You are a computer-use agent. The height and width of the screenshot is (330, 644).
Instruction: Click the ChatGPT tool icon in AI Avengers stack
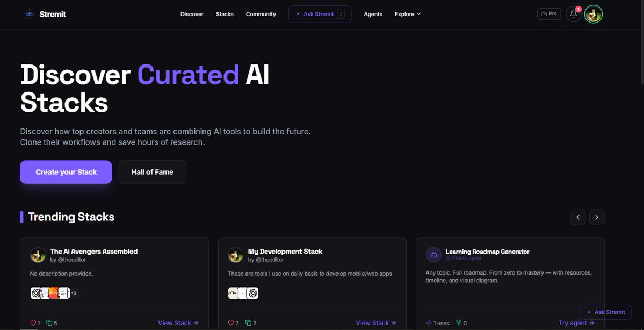[x=35, y=293]
